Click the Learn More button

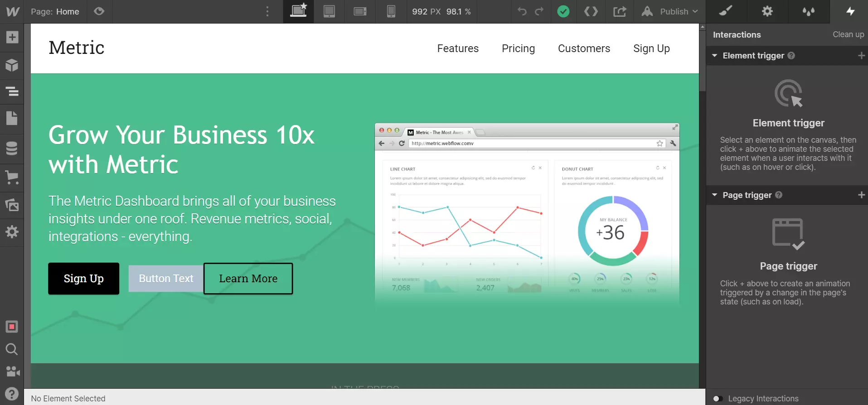(248, 279)
